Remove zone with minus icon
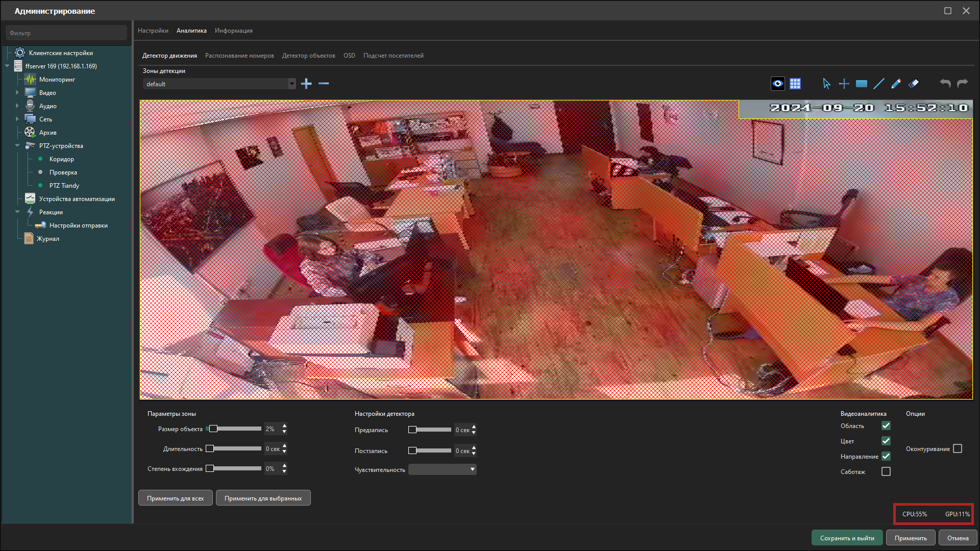This screenshot has height=551, width=980. point(324,84)
